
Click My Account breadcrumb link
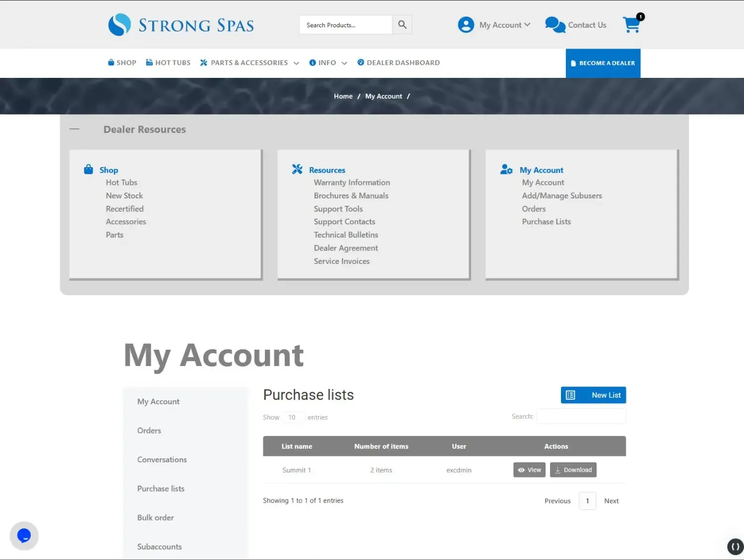tap(384, 96)
